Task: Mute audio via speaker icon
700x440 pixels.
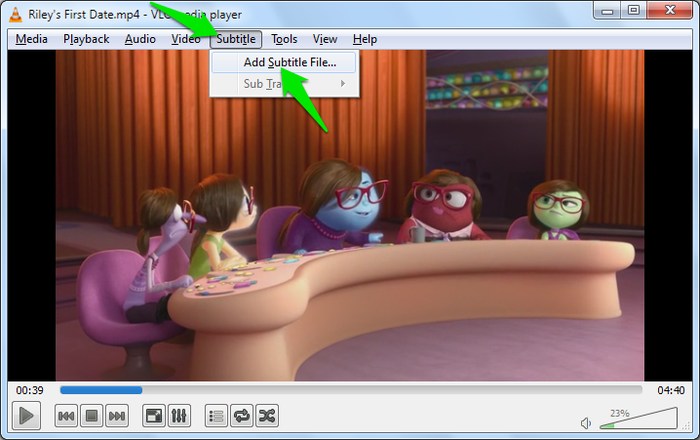Action: point(586,423)
